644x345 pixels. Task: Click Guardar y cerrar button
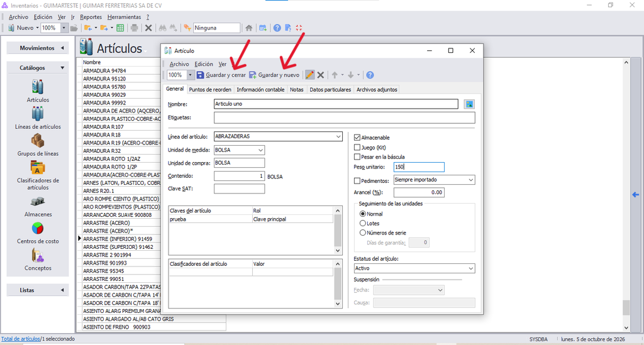pos(221,75)
